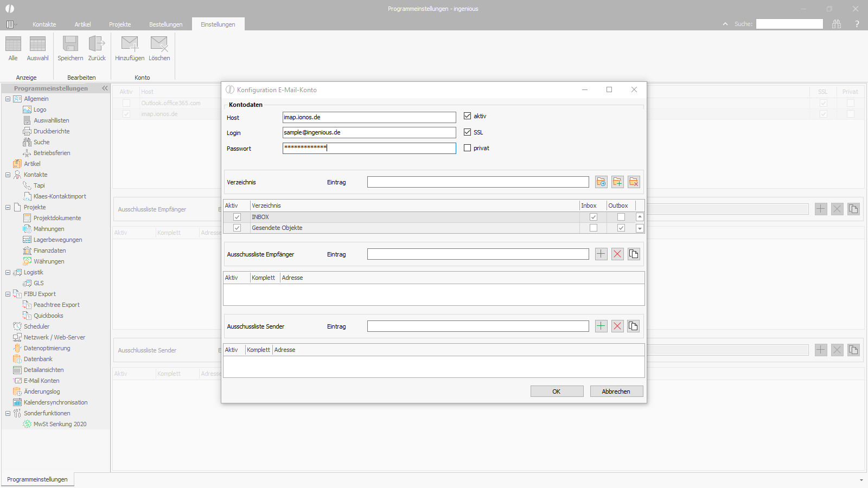868x488 pixels.
Task: Click the directory list scroll down arrow
Action: pos(640,228)
